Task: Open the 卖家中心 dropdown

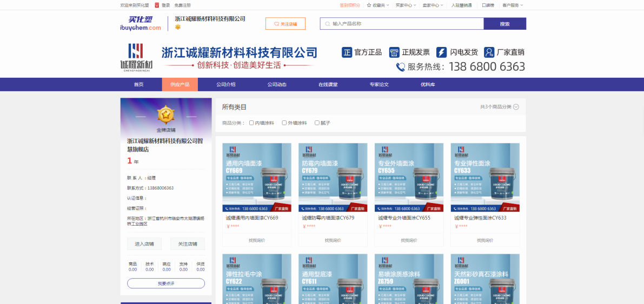Action: coord(433,5)
